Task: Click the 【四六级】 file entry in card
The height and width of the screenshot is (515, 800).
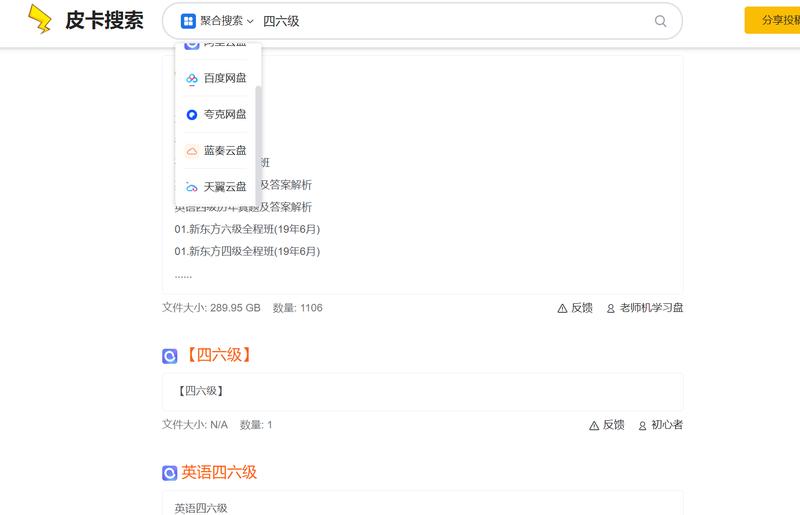Action: 201,391
